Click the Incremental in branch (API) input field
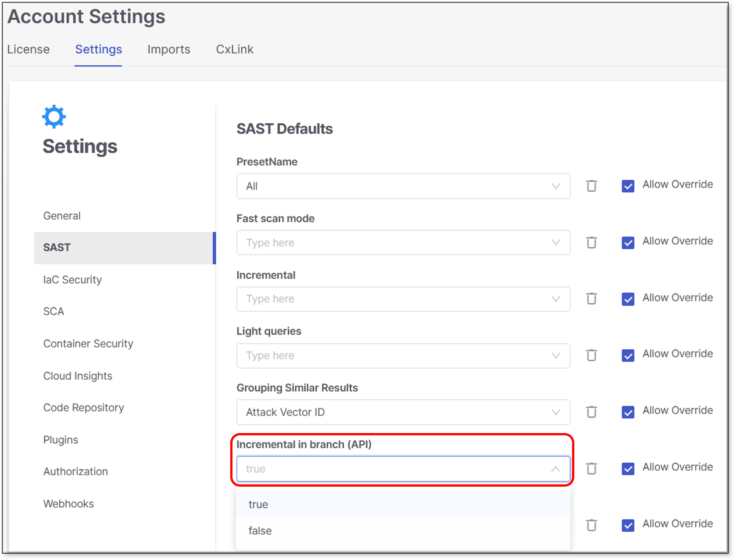 [393, 469]
